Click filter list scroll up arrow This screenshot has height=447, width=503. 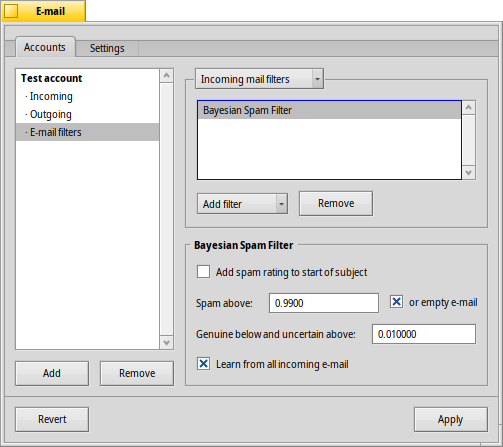469,107
